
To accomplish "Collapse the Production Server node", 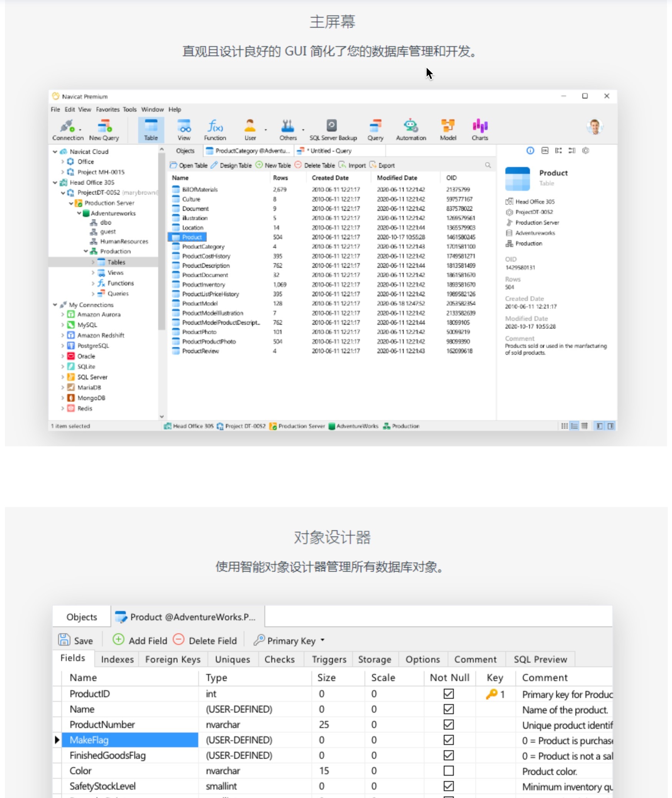I will pos(71,203).
